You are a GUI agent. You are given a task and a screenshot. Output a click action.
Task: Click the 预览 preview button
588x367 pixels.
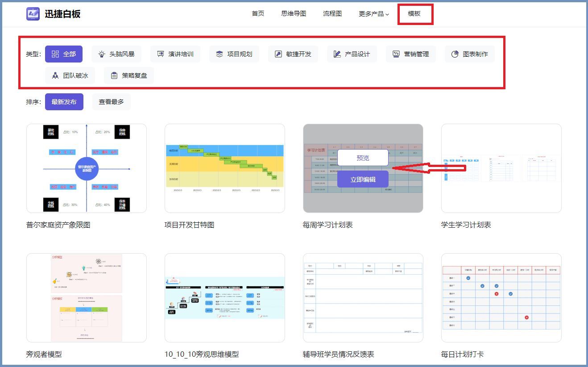tap(363, 158)
